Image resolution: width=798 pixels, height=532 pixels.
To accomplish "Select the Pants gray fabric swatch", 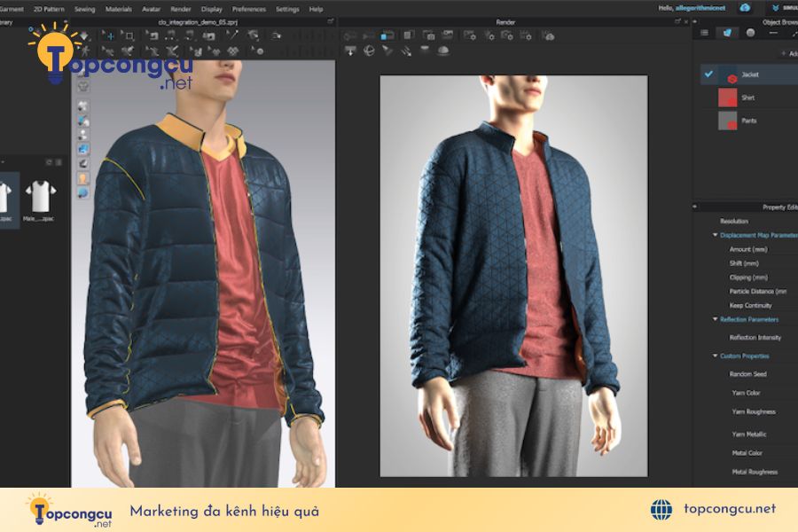I will [727, 121].
